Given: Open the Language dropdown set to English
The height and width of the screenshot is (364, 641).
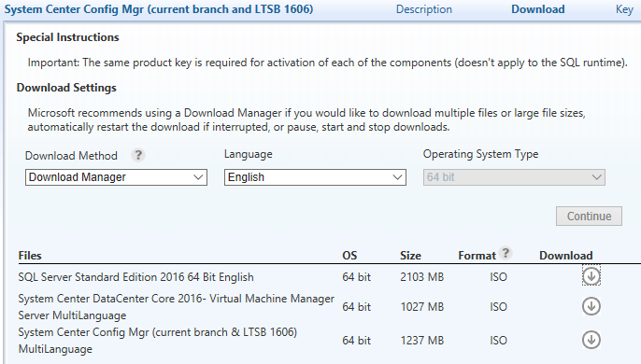Looking at the screenshot, I should [x=315, y=177].
